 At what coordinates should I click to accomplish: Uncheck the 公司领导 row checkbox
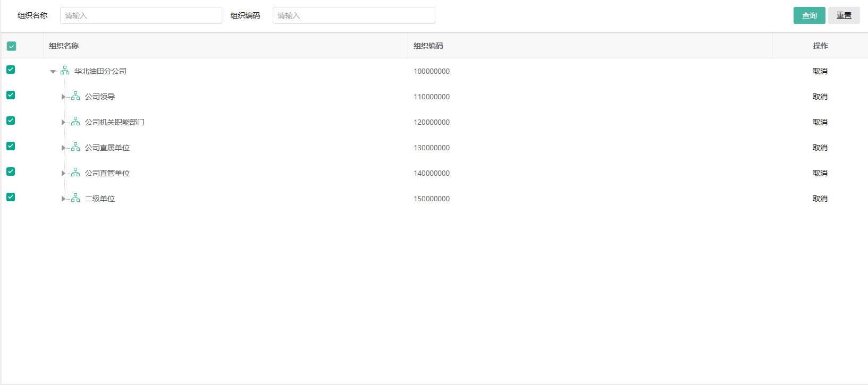click(11, 95)
